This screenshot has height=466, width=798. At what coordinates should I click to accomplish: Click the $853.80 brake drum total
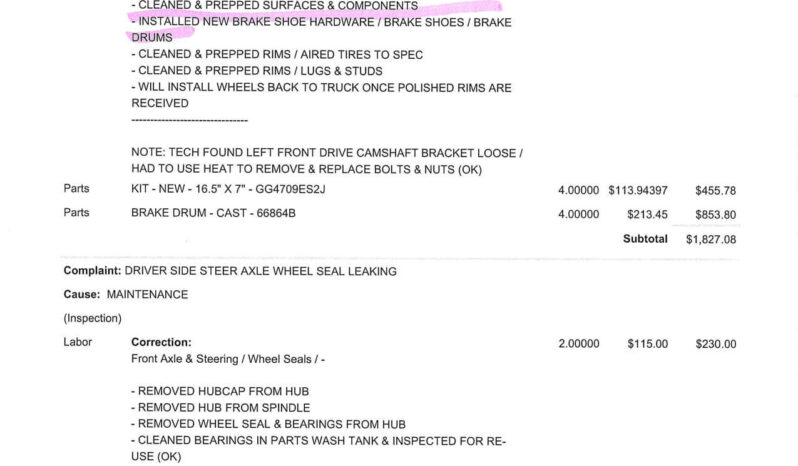tap(716, 215)
